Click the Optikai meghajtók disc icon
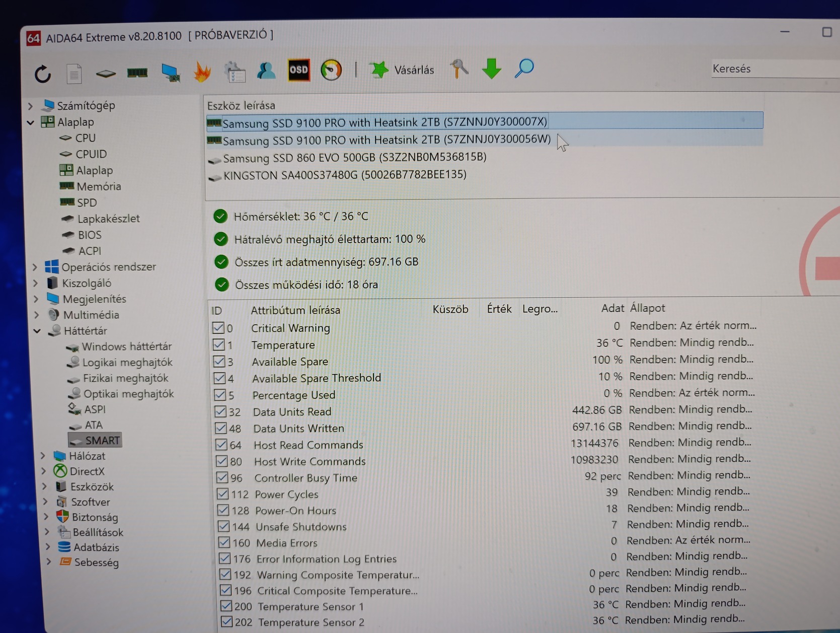This screenshot has width=840, height=633. click(x=74, y=393)
